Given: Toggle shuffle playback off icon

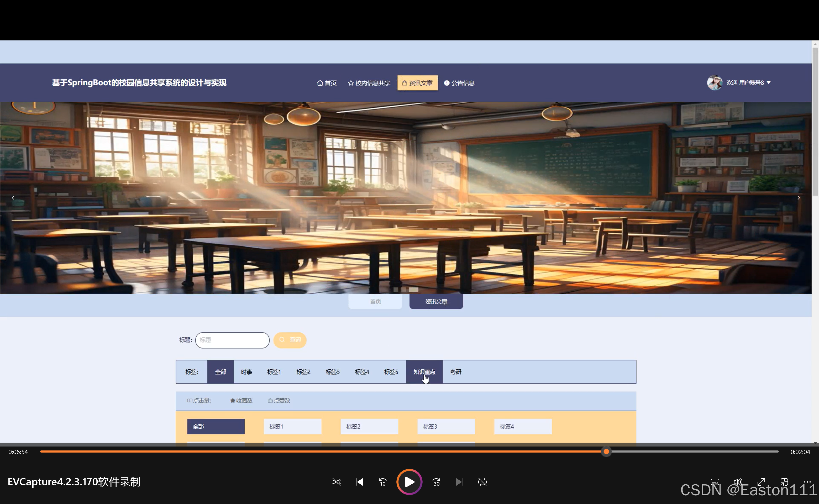Looking at the screenshot, I should pos(336,482).
